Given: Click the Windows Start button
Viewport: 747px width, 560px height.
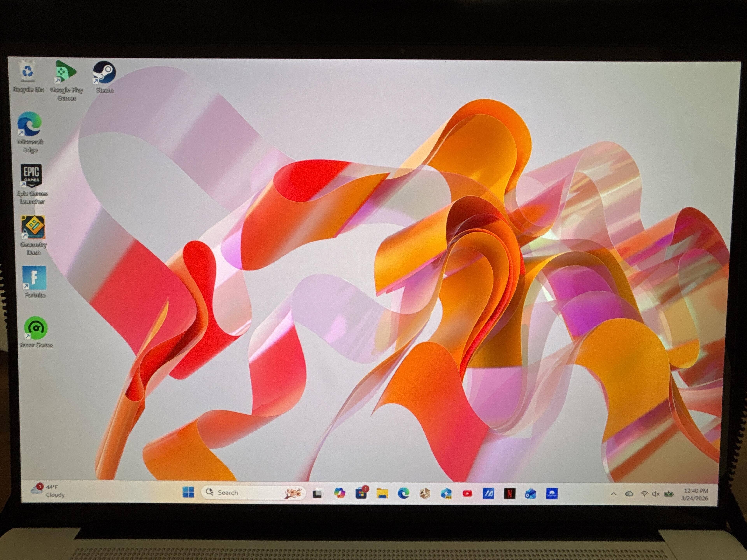Looking at the screenshot, I should click(188, 492).
